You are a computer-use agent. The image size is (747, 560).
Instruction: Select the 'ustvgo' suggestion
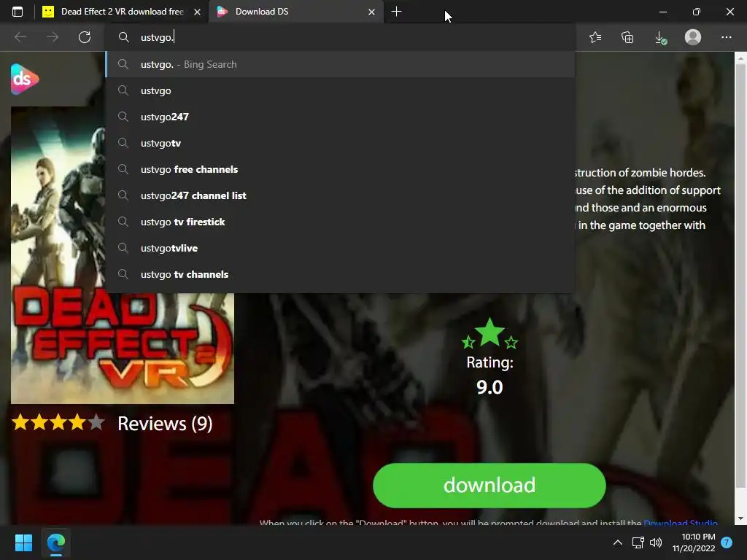(340, 90)
